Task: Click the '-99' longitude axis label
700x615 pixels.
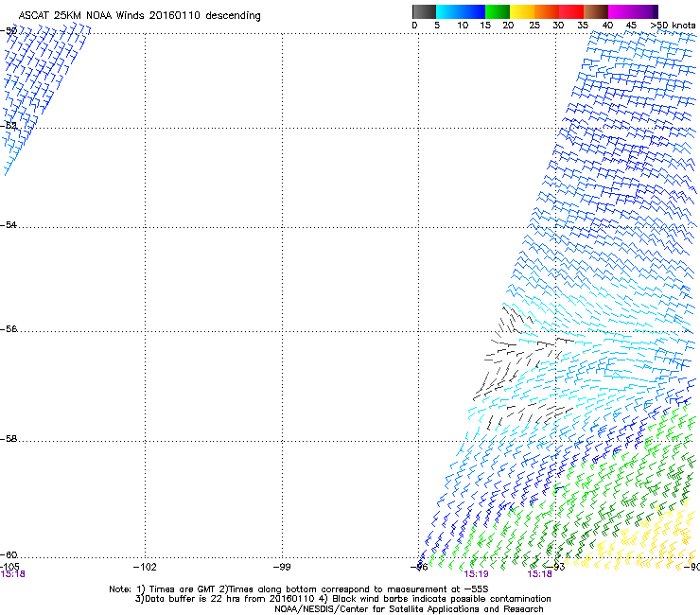Action: (x=282, y=567)
